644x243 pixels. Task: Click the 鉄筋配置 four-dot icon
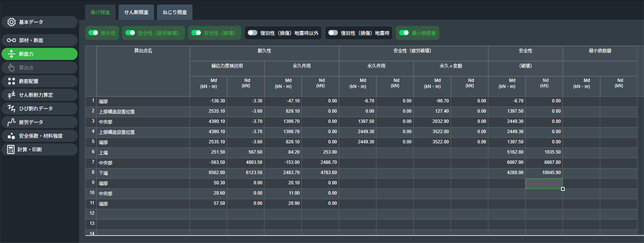click(11, 81)
